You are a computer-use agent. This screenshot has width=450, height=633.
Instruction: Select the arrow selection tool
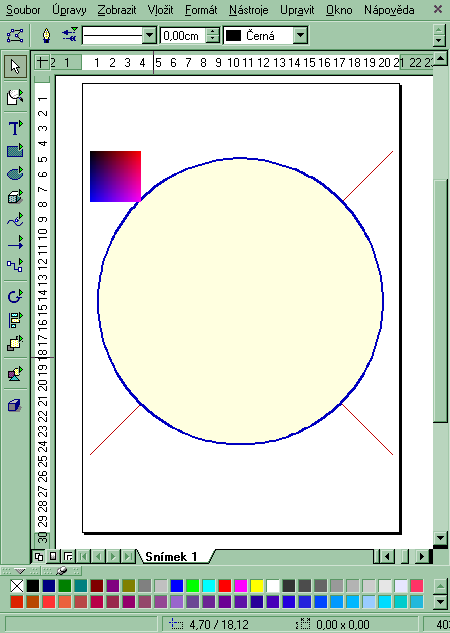(x=16, y=67)
